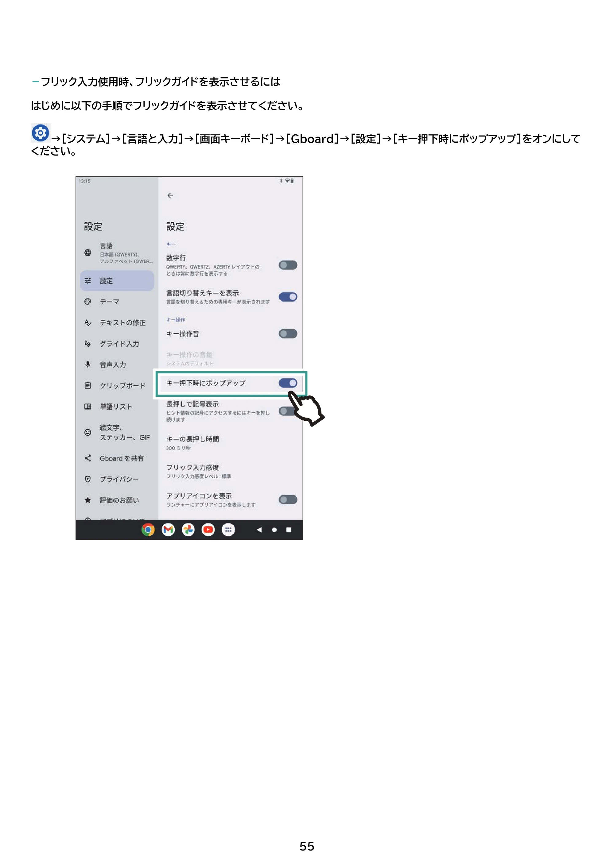614x868 pixels.
Task: Enable アプリアイコンを表示 switch
Action: pos(288,500)
